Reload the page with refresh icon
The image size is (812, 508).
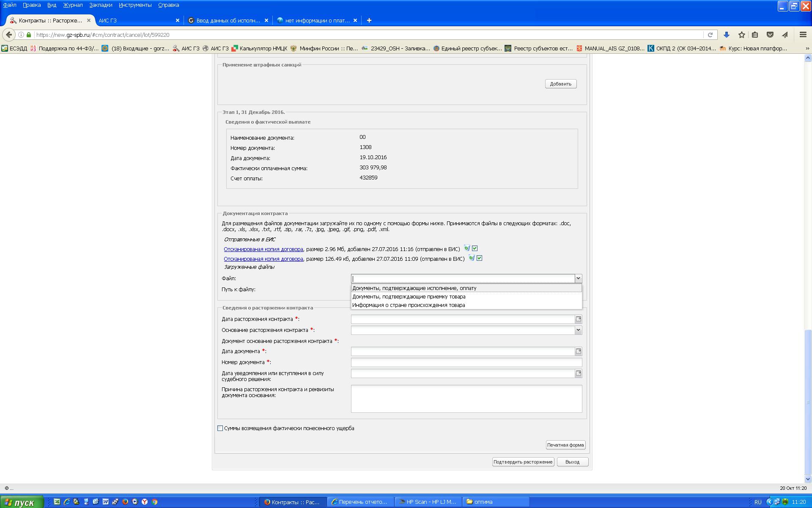click(x=710, y=35)
